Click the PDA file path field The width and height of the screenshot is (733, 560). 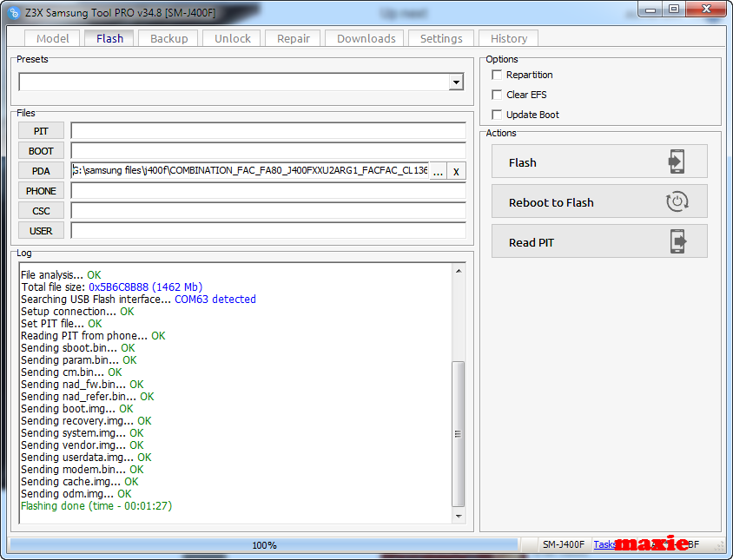click(x=249, y=171)
